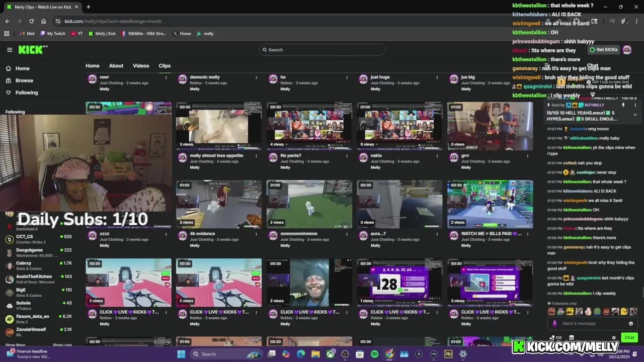Focus the Kick search field
Screen dimensions: 644x362
tap(322, 50)
